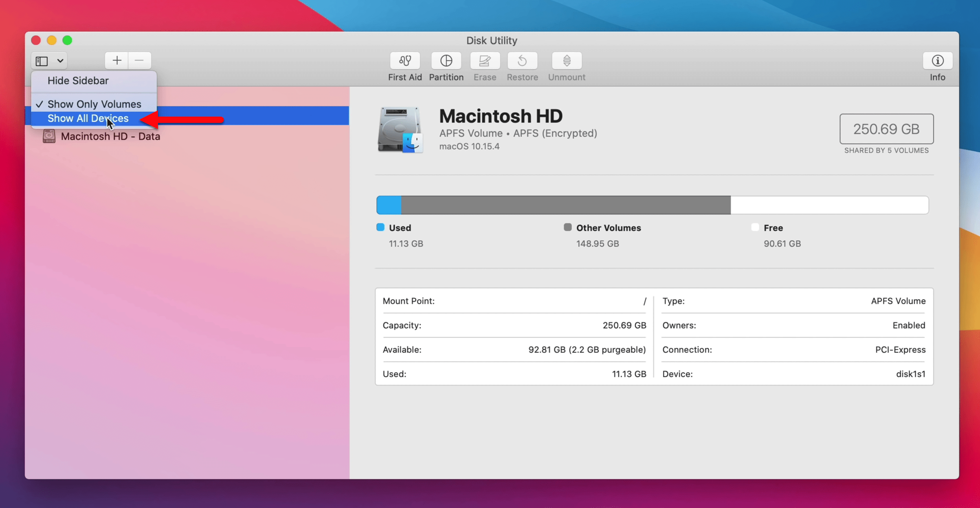Close the Disk Utility window
This screenshot has width=980, height=508.
pyautogui.click(x=36, y=40)
